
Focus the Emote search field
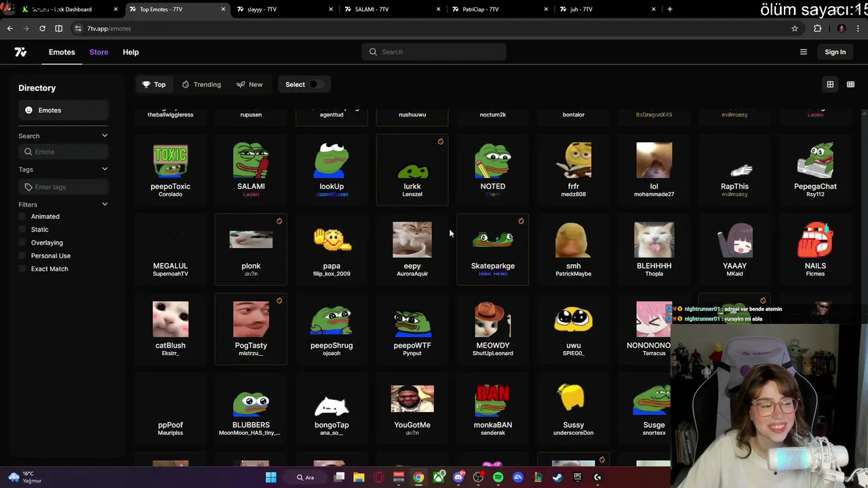click(64, 152)
